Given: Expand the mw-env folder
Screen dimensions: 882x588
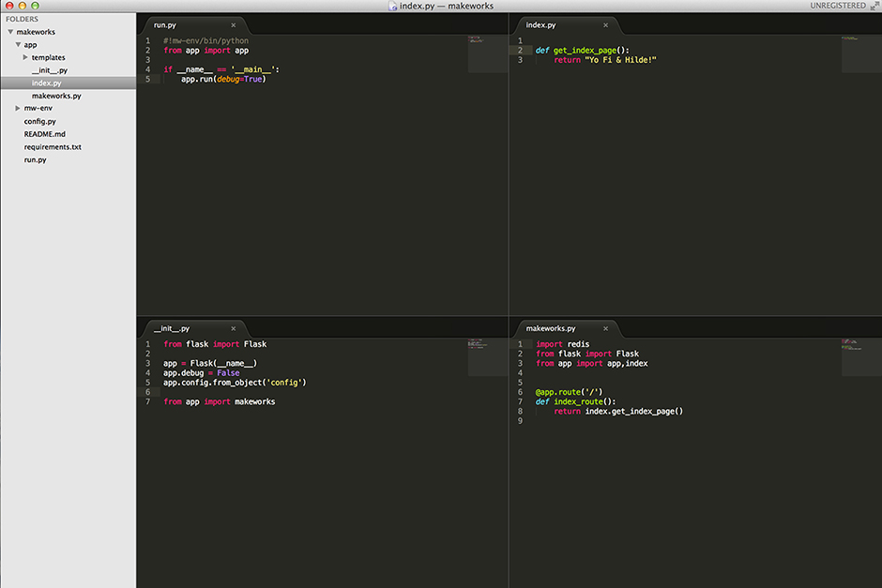Looking at the screenshot, I should [x=18, y=108].
